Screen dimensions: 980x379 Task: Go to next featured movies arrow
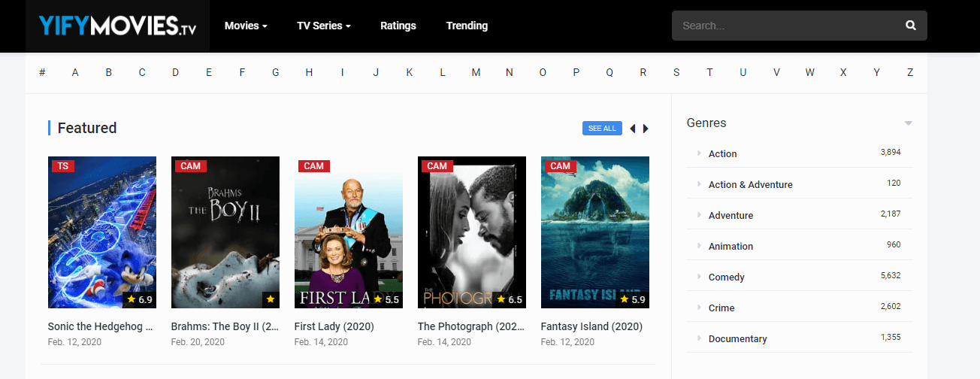(646, 129)
